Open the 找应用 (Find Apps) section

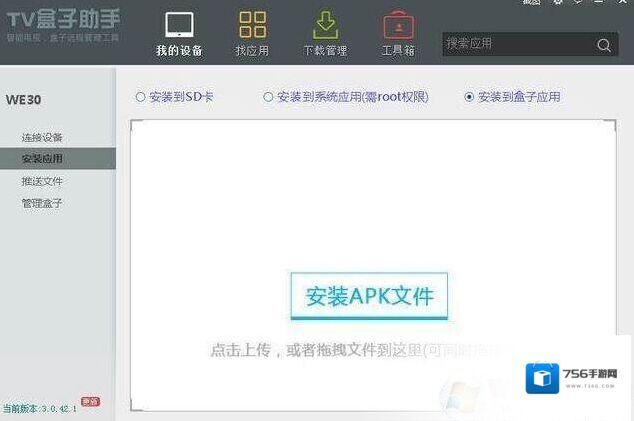[x=252, y=34]
